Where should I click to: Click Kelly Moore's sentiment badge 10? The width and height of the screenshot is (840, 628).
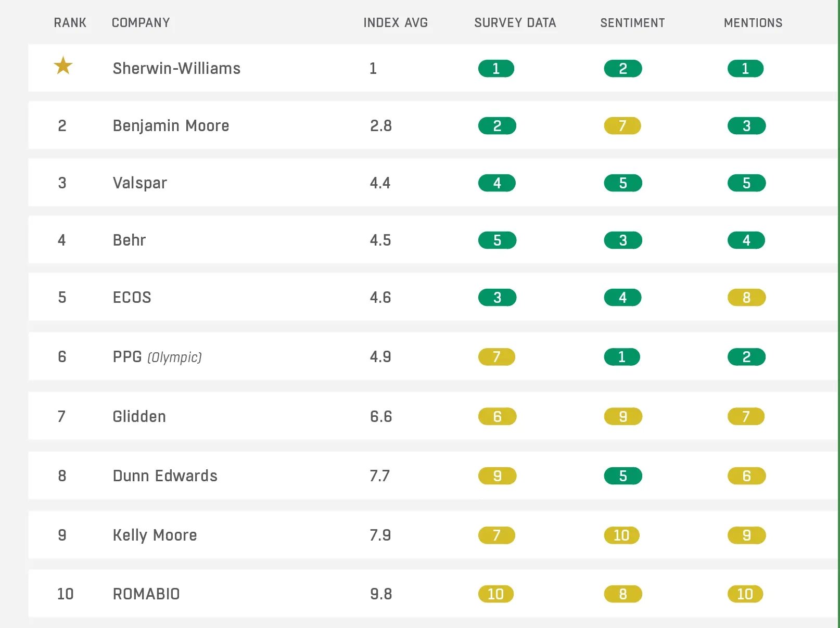coord(622,535)
